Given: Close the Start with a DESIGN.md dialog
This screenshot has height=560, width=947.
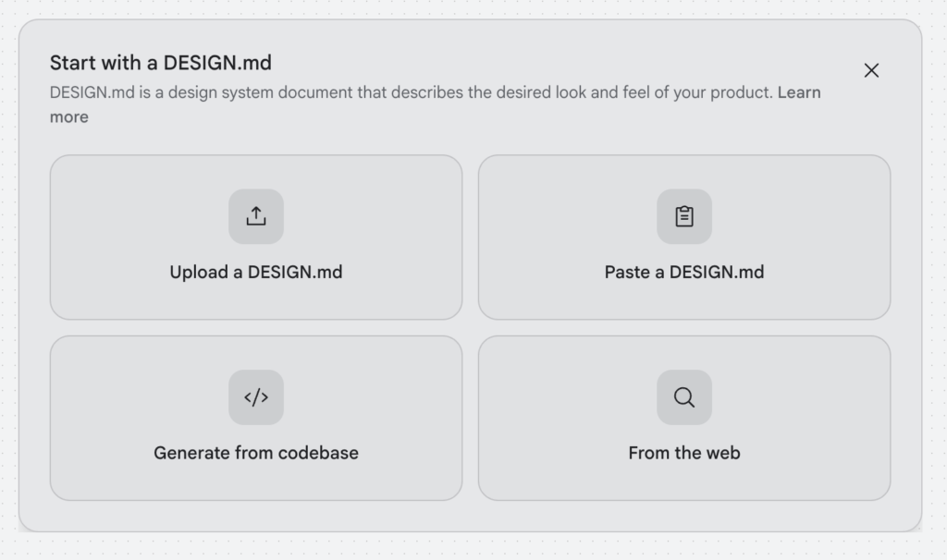Looking at the screenshot, I should tap(871, 70).
